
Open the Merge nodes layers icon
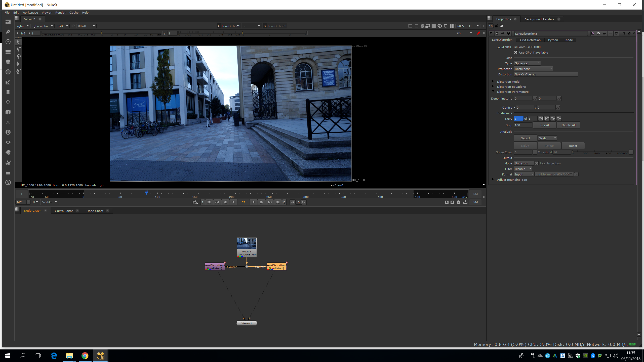[8, 92]
